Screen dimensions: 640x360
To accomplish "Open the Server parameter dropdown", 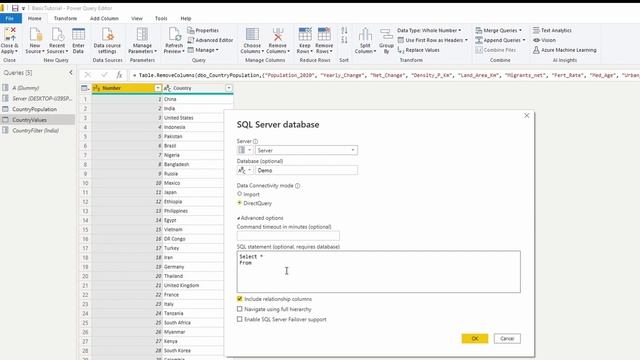I will click(x=353, y=150).
